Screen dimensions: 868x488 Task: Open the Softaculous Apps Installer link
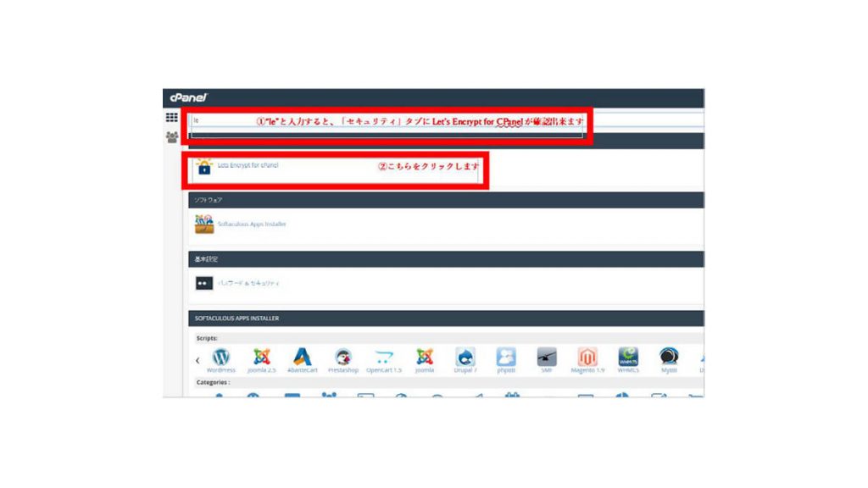[x=252, y=225]
